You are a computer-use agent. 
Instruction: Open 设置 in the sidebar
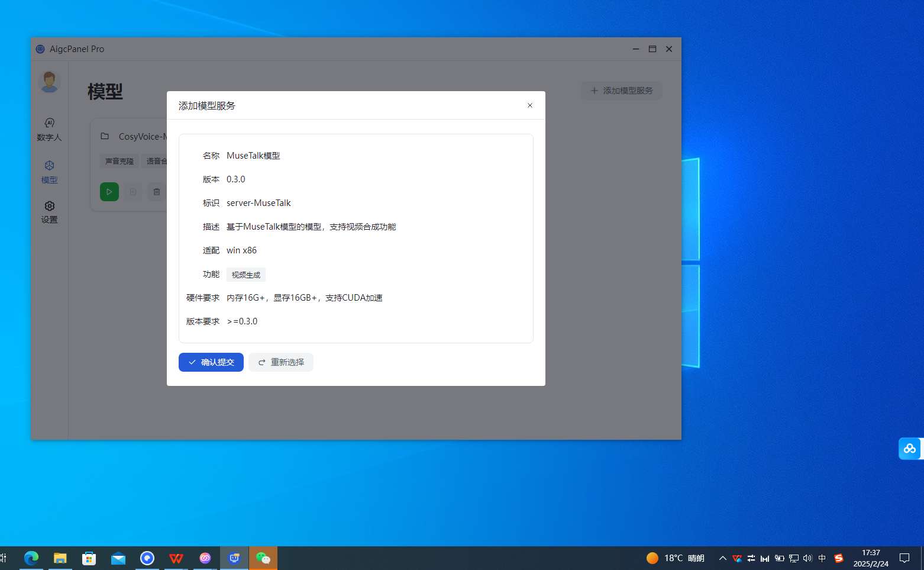click(49, 212)
